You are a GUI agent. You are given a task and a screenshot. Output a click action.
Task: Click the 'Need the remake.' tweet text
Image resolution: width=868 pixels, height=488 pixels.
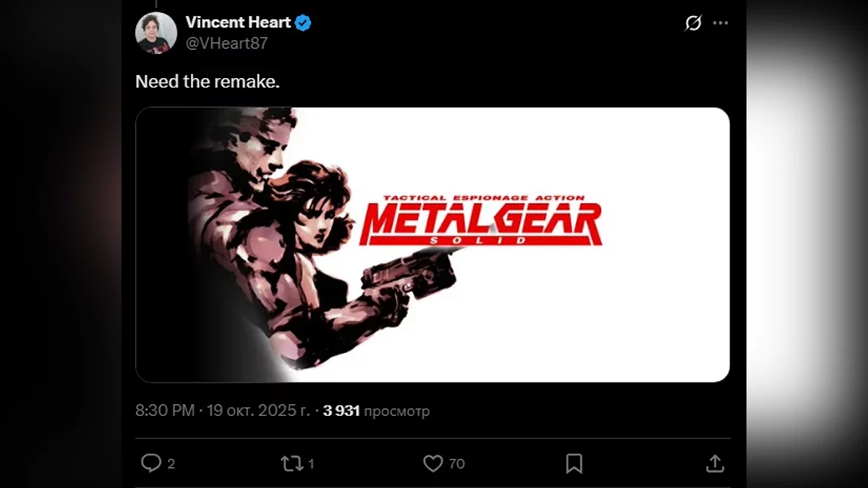(x=207, y=82)
